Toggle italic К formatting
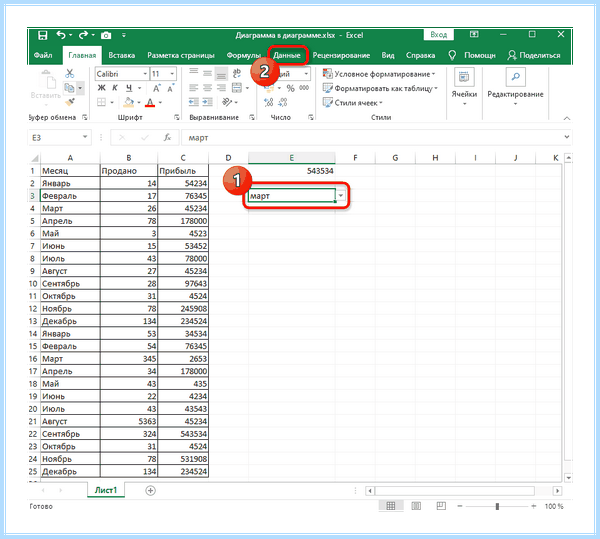This screenshot has width=600, height=539. 115,88
